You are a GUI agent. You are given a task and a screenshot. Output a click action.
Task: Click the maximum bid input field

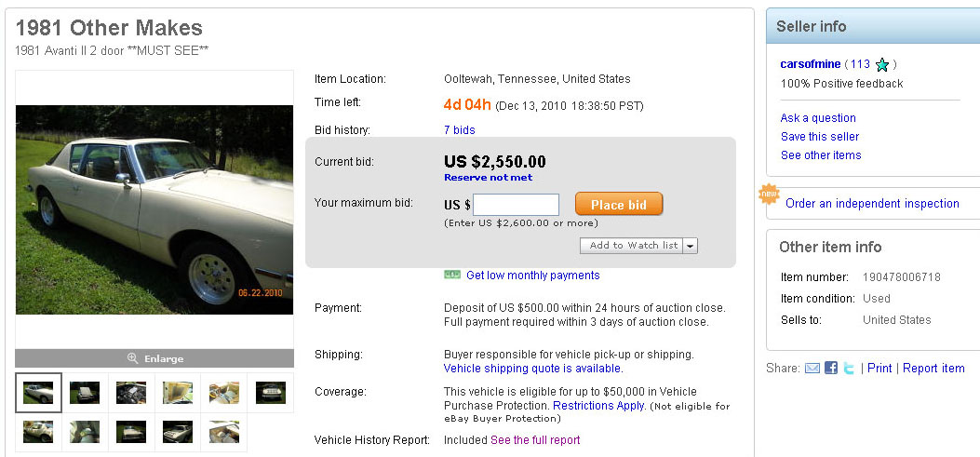tap(516, 205)
